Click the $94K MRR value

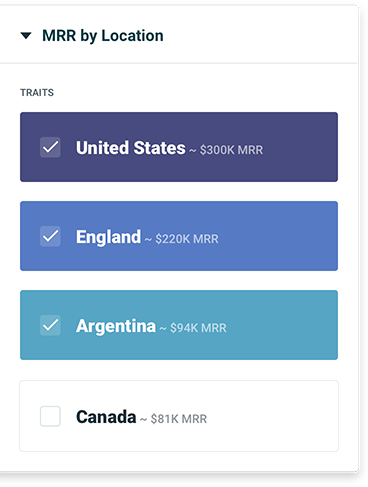point(198,328)
